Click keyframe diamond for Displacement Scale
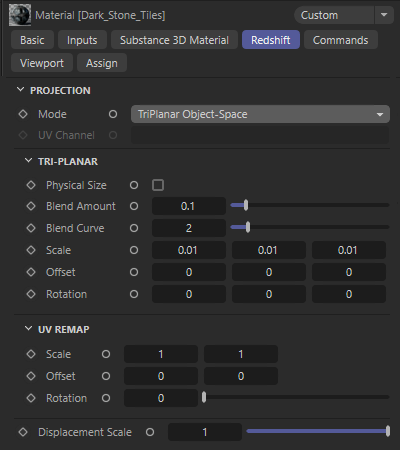400x450 pixels. (x=23, y=432)
